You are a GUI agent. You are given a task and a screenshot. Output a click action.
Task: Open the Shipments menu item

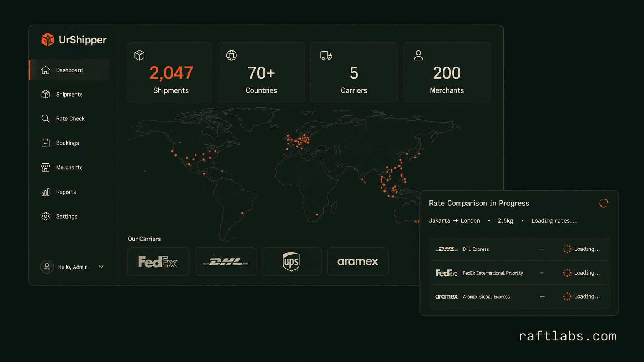[x=70, y=94]
